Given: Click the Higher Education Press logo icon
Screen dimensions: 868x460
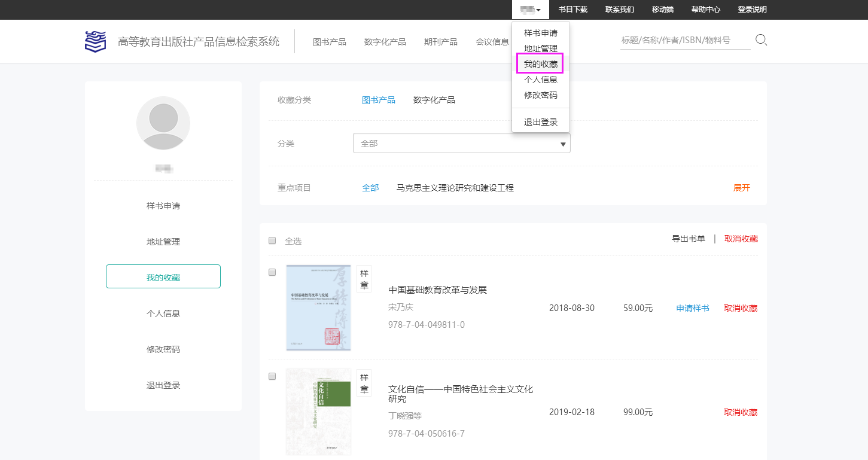Looking at the screenshot, I should 95,41.
